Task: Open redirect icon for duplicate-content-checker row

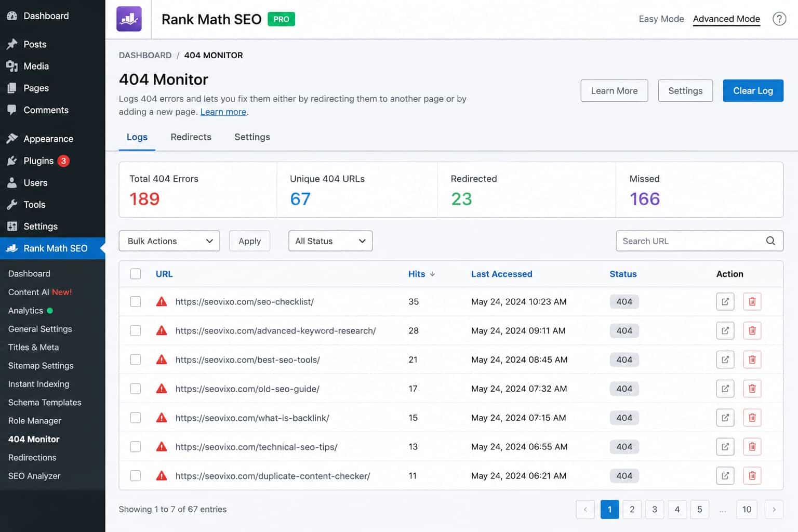Action: [x=725, y=476]
